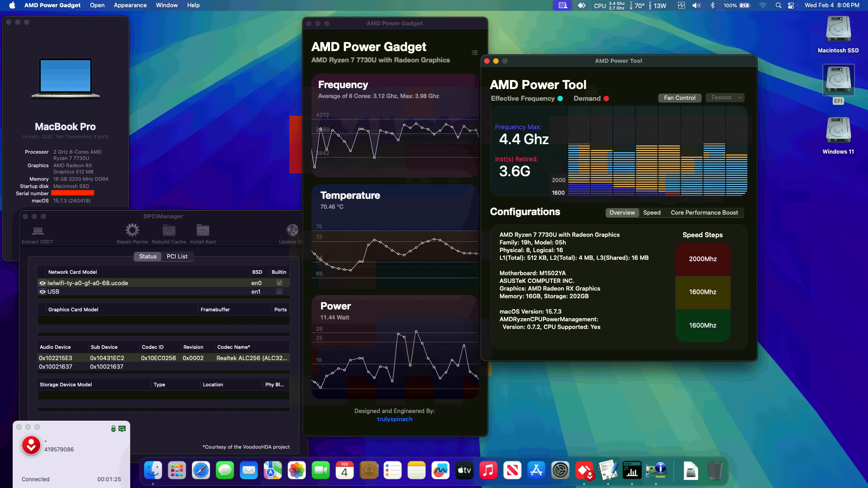Open the Windows 11 drive on desktop
868x488 pixels.
838,131
